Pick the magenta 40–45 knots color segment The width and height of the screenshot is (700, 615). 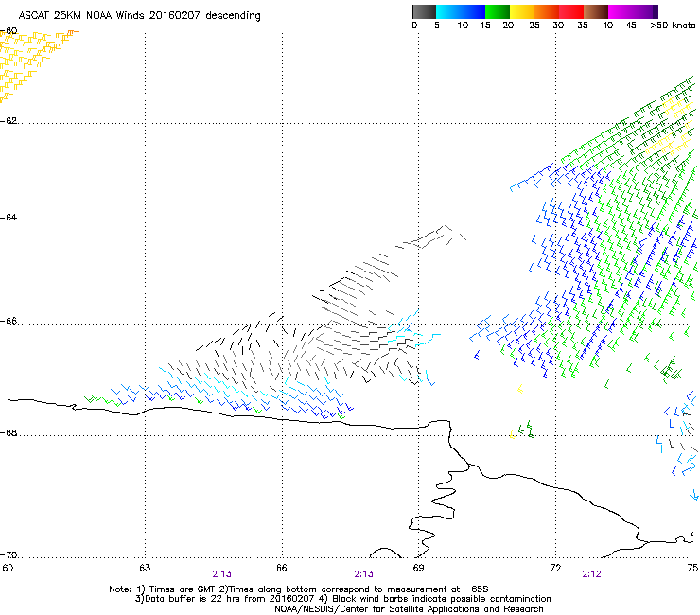621,11
